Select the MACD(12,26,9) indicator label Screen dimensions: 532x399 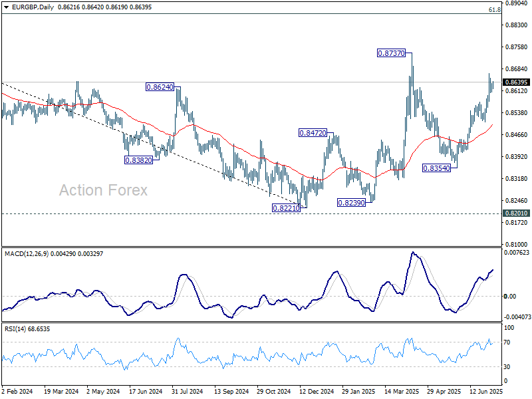(27, 254)
